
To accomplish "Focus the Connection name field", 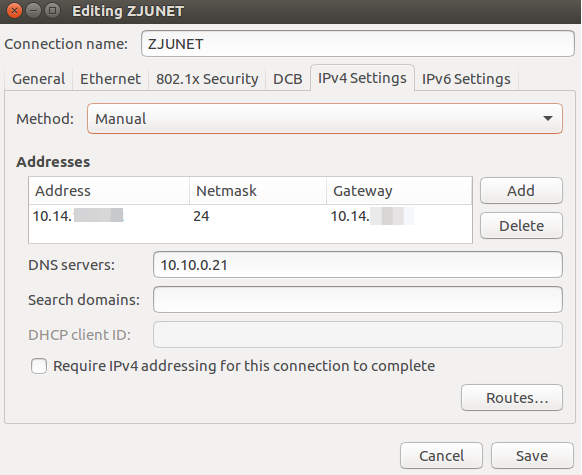I will [x=358, y=44].
